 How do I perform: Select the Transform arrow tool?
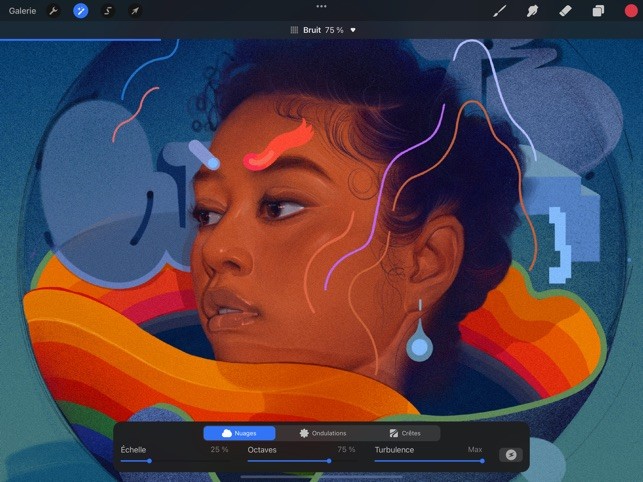[135, 11]
